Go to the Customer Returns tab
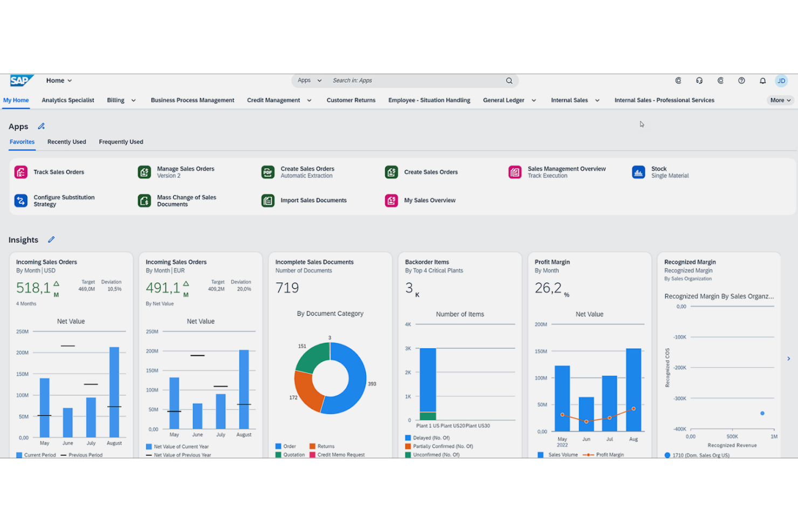 click(351, 100)
